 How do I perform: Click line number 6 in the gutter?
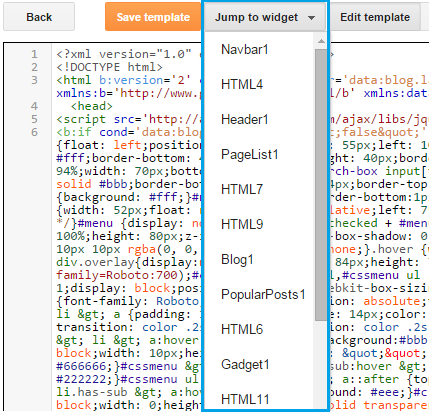tap(34, 132)
